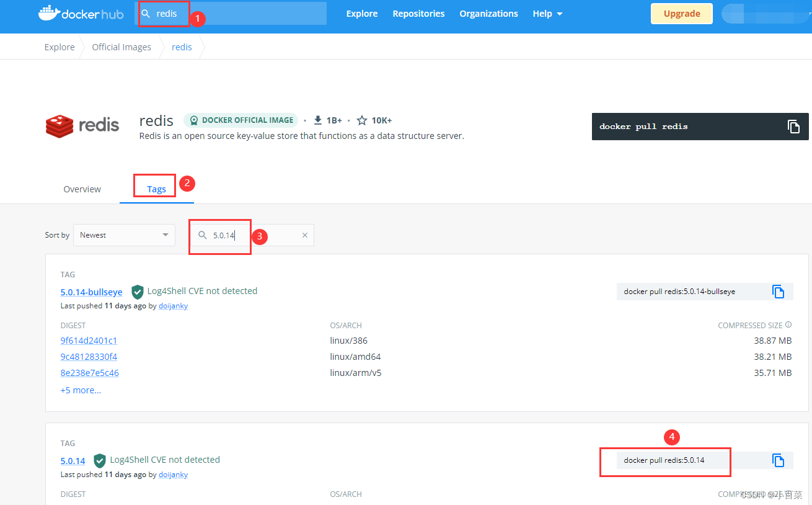Viewport: 812px width, 505px height.
Task: Click Explore in breadcrumb
Action: coord(60,47)
